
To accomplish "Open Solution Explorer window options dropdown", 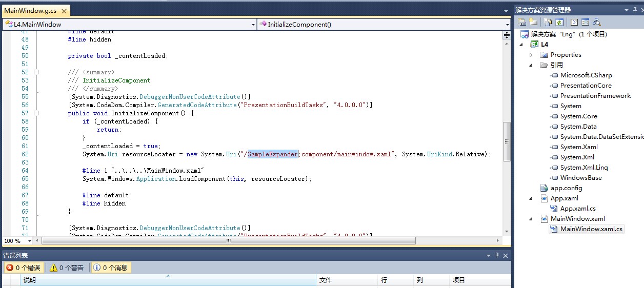I will pyautogui.click(x=627, y=10).
